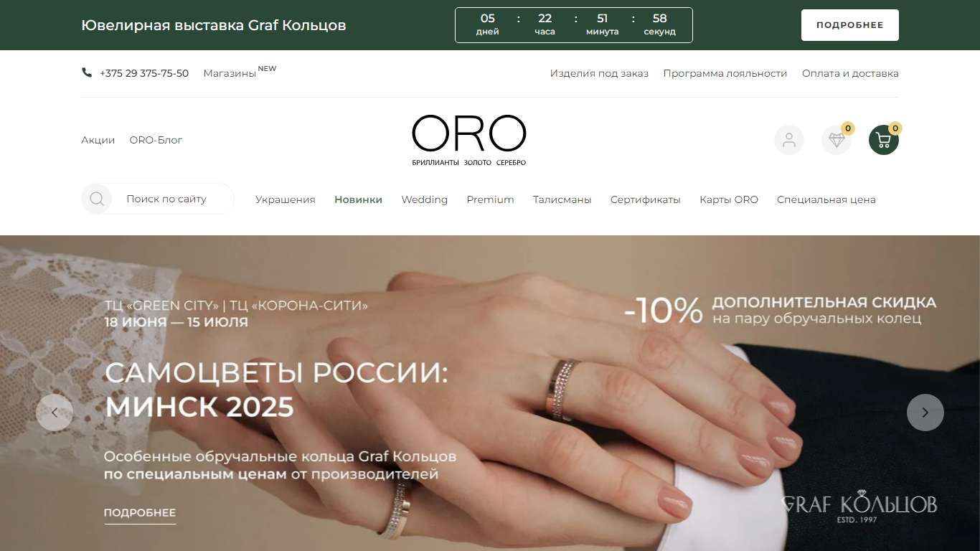The height and width of the screenshot is (551, 980).
Task: Open the Premium menu item
Action: 491,199
